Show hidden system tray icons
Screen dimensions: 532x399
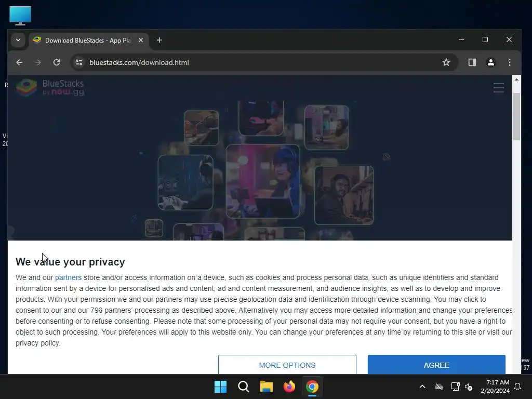point(422,387)
